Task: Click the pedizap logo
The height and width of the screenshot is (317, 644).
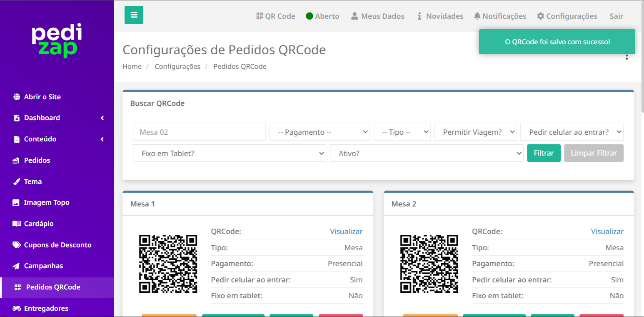Action: point(57,40)
